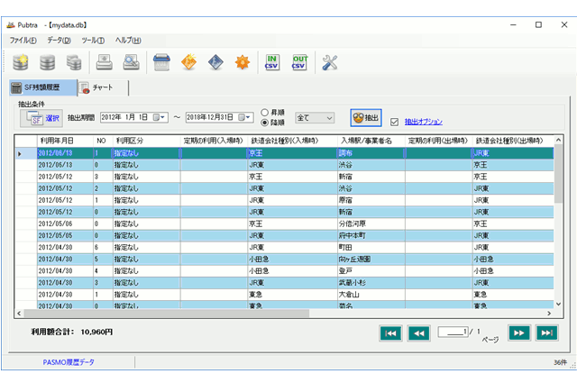Click the magnifier search-preview toolbar icon
This screenshot has height=392, width=577.
click(132, 62)
